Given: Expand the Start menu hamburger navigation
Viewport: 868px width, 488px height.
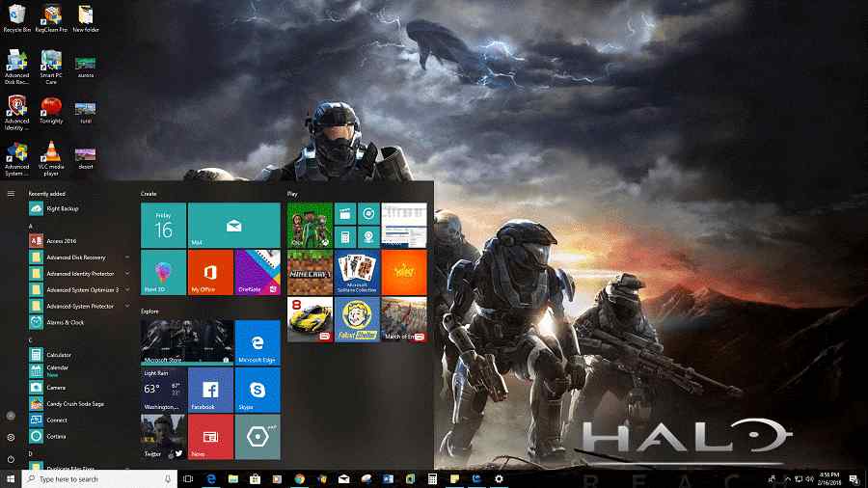Looking at the screenshot, I should point(11,194).
